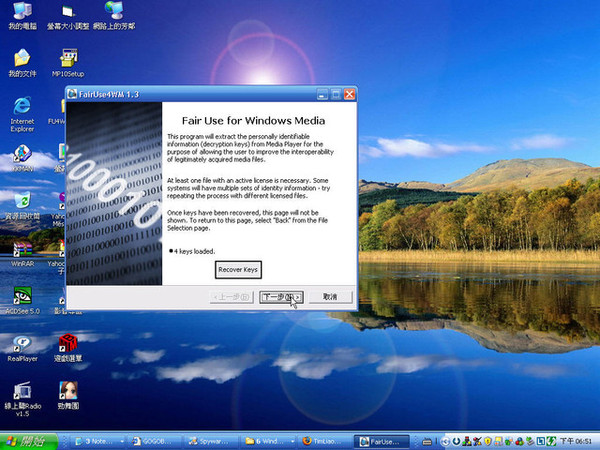Viewport: 600px width, 450px height.
Task: Click the keyboard language bar icon
Action: [427, 442]
